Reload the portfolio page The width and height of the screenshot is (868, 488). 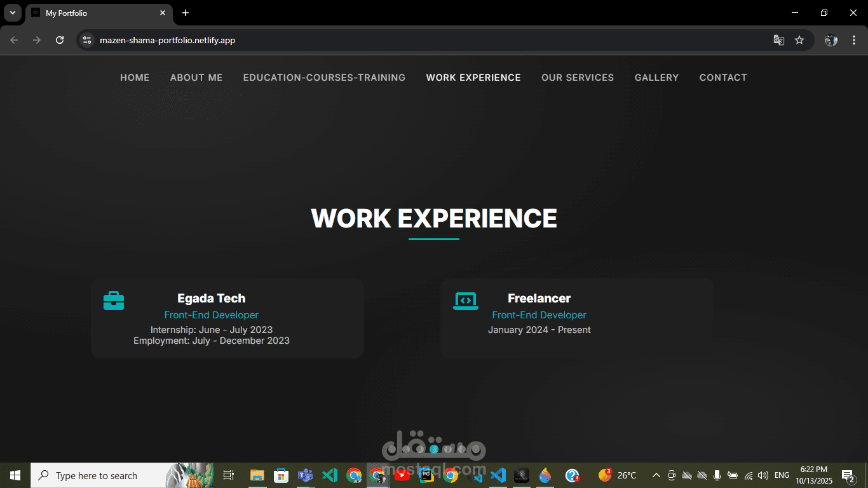(x=60, y=40)
